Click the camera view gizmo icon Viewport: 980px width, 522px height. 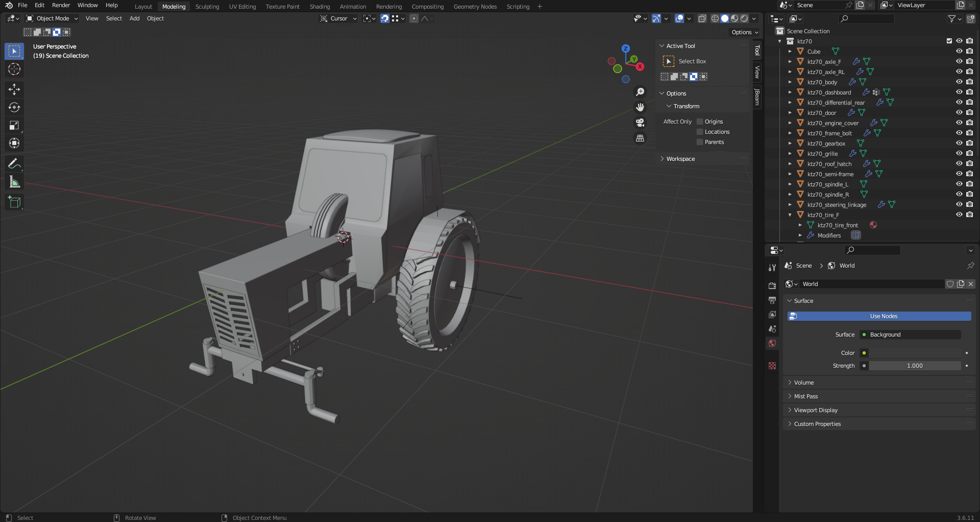pyautogui.click(x=640, y=123)
